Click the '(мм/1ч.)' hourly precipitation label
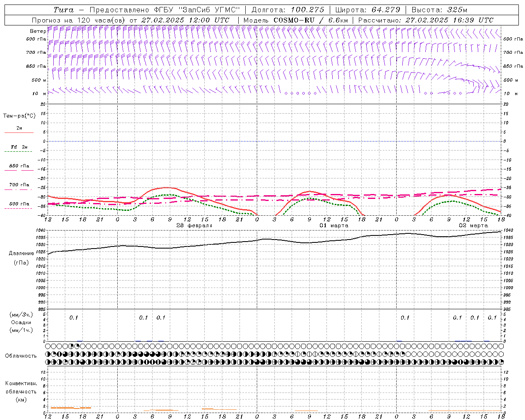Viewport: 525px width, 420px height. [21, 330]
